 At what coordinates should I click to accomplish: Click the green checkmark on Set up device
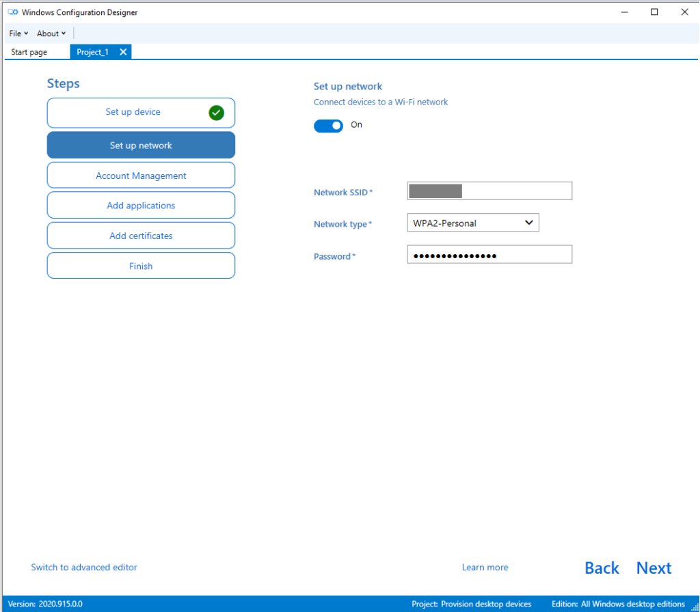[x=216, y=113]
